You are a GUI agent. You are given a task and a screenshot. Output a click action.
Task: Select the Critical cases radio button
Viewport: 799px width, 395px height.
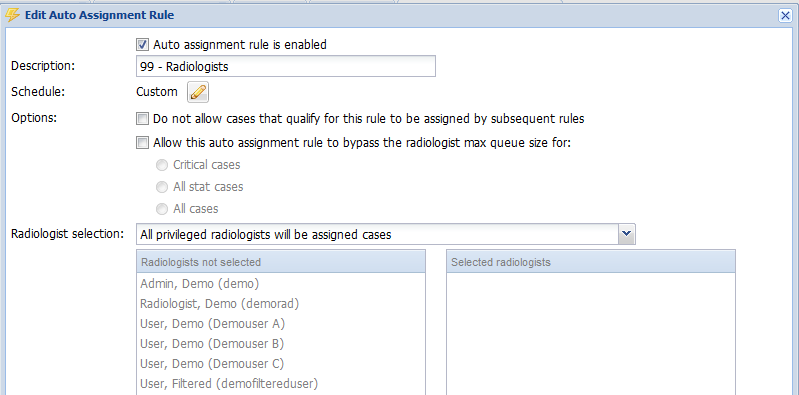[x=162, y=165]
